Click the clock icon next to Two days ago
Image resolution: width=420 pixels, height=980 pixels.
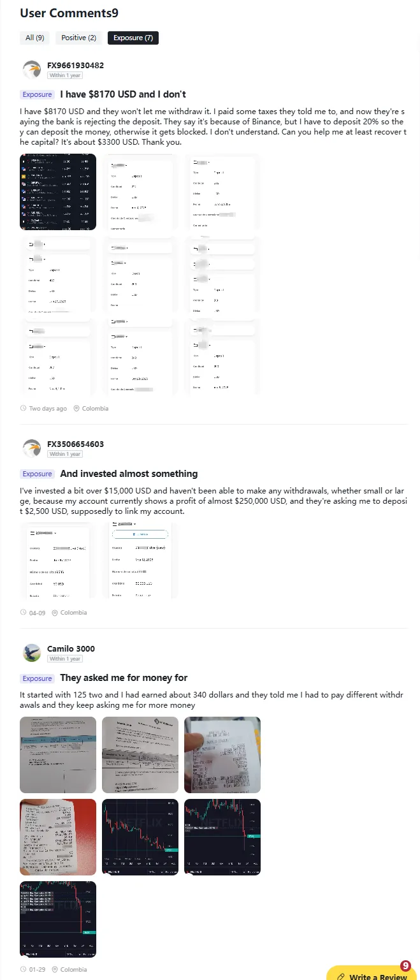(x=24, y=408)
